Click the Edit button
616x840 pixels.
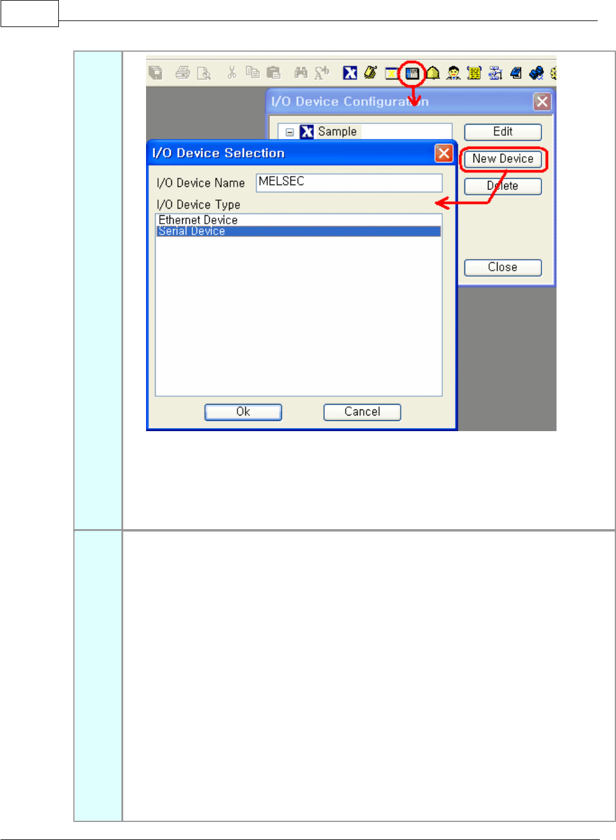pyautogui.click(x=503, y=132)
